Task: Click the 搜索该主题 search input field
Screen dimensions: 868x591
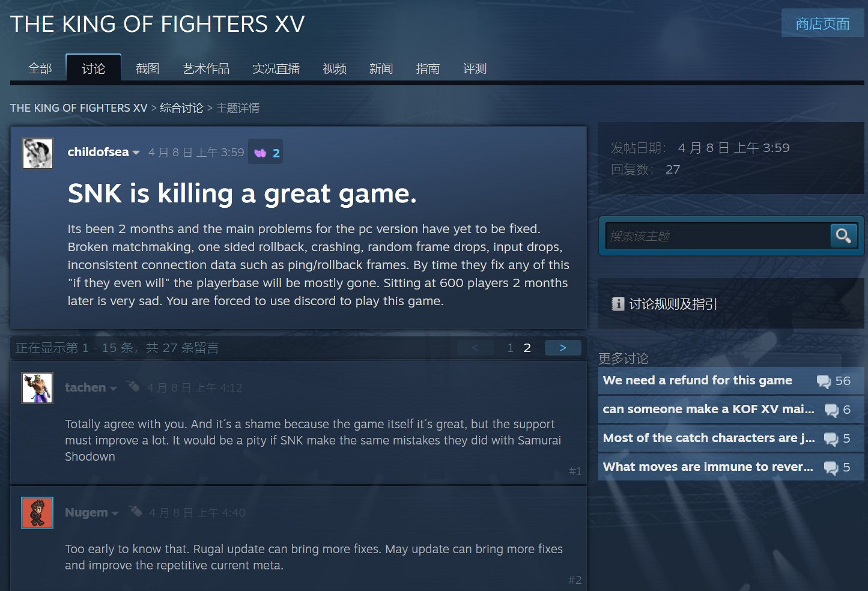Action: point(718,236)
